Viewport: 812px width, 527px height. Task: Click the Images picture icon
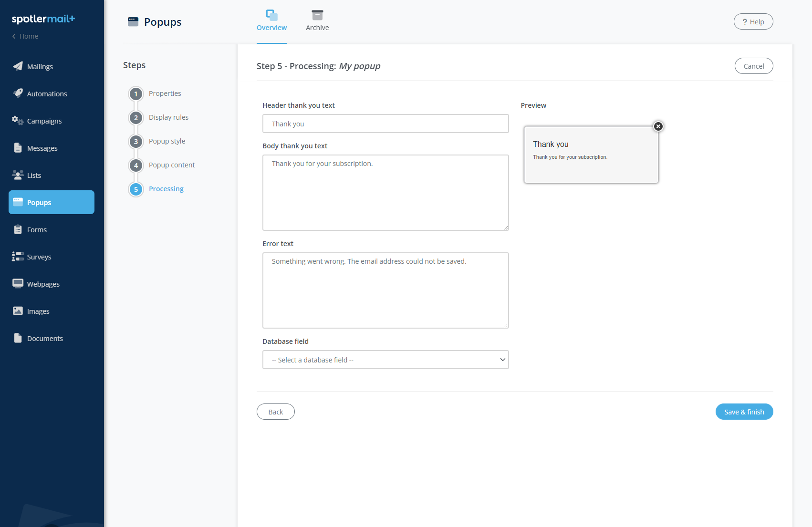[18, 311]
